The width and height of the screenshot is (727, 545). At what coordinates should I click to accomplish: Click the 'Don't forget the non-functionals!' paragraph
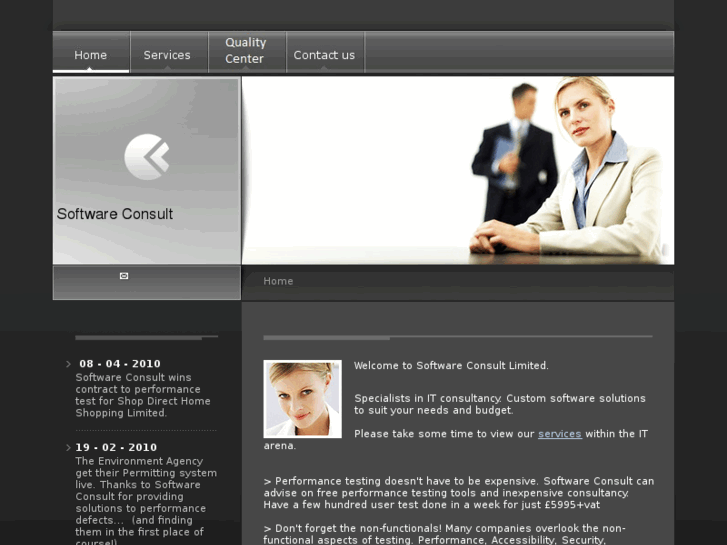pyautogui.click(x=444, y=534)
